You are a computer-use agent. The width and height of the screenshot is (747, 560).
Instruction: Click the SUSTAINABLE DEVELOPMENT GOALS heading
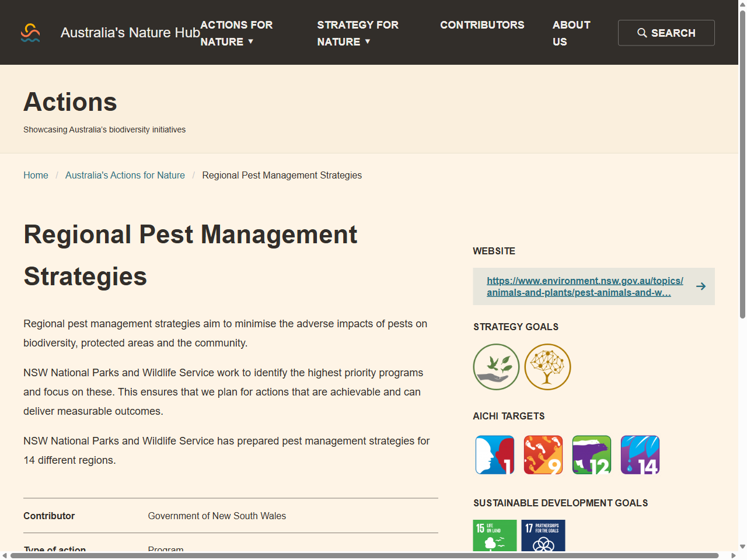(561, 503)
